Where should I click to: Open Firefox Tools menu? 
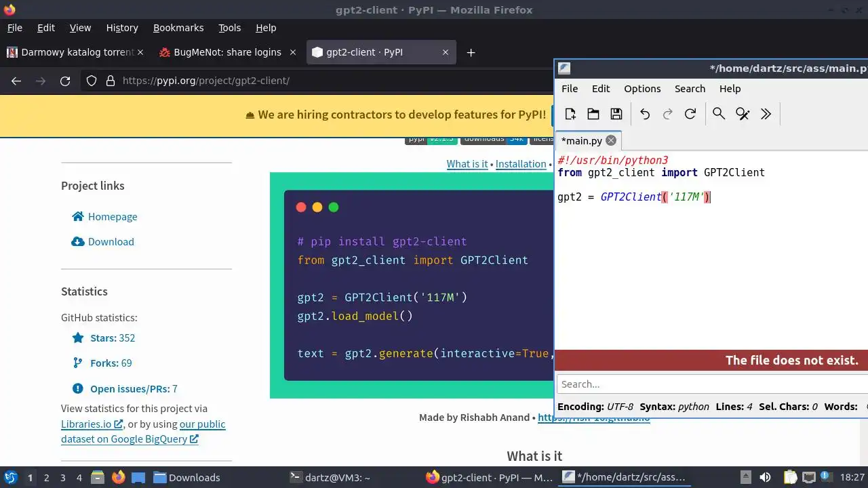point(229,28)
